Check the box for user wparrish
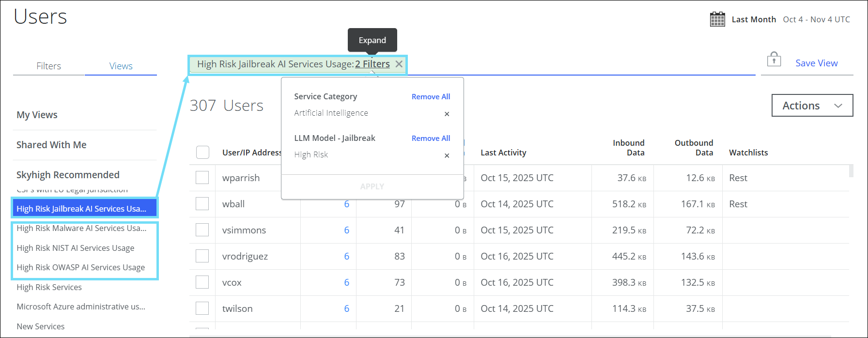The image size is (868, 338). [x=202, y=178]
